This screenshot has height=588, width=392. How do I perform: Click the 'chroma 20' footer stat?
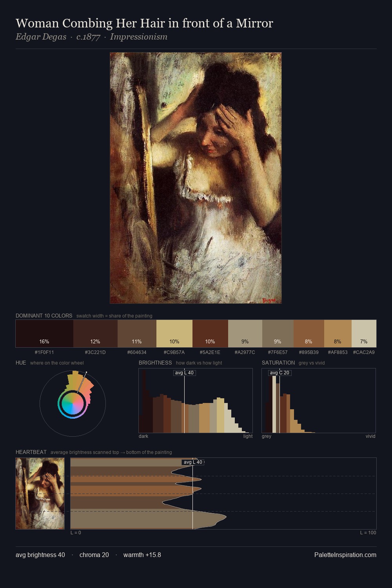coord(94,555)
